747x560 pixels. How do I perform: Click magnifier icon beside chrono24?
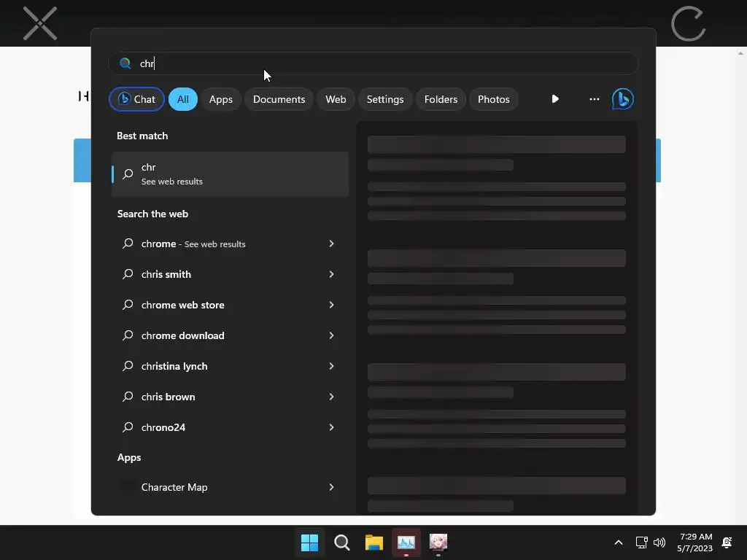pos(128,427)
